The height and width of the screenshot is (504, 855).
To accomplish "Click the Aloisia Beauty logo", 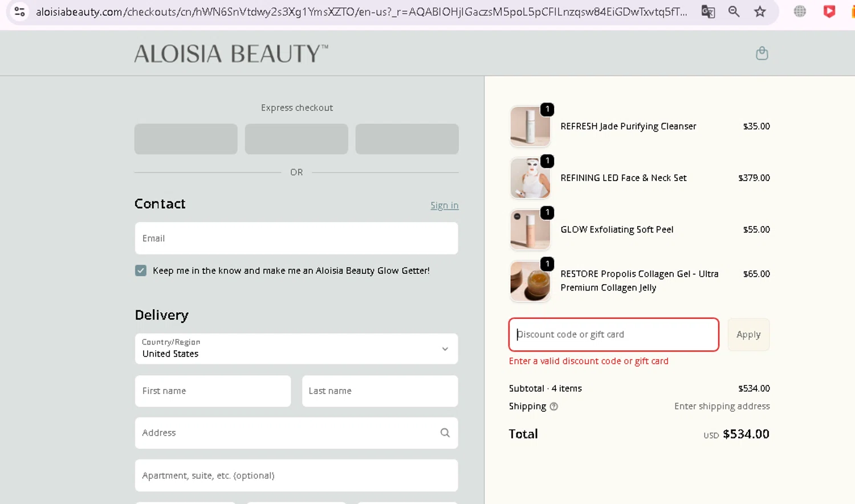I will point(231,54).
